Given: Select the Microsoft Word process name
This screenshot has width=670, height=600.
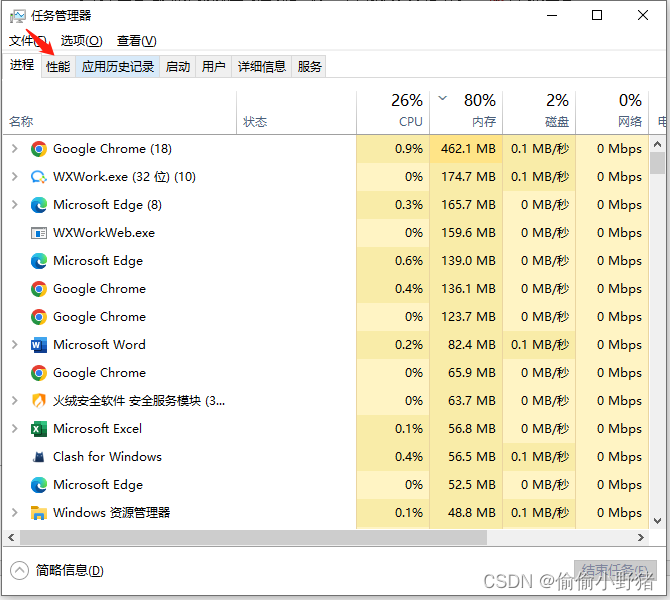Looking at the screenshot, I should click(x=99, y=344).
